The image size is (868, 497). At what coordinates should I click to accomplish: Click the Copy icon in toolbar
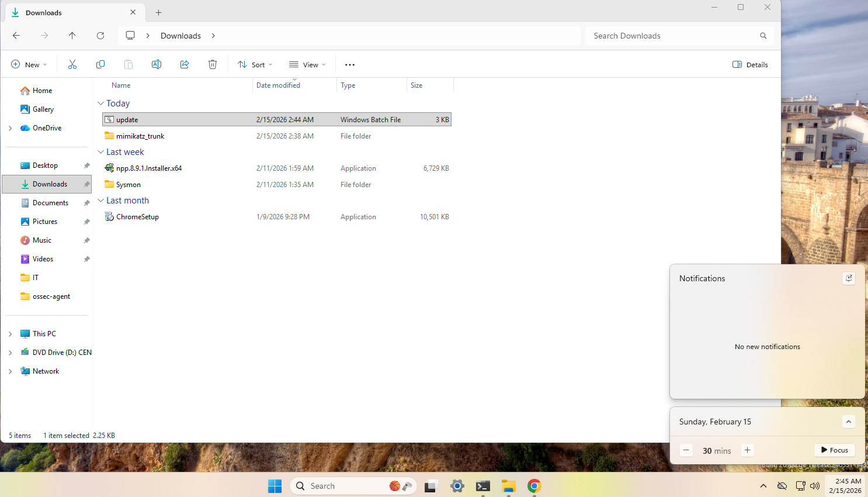[100, 64]
